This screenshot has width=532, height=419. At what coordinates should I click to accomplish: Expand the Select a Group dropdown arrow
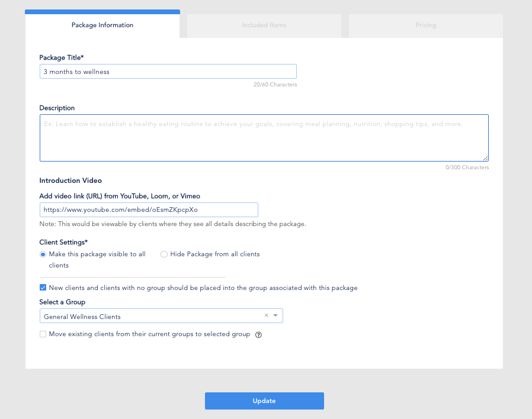(275, 315)
